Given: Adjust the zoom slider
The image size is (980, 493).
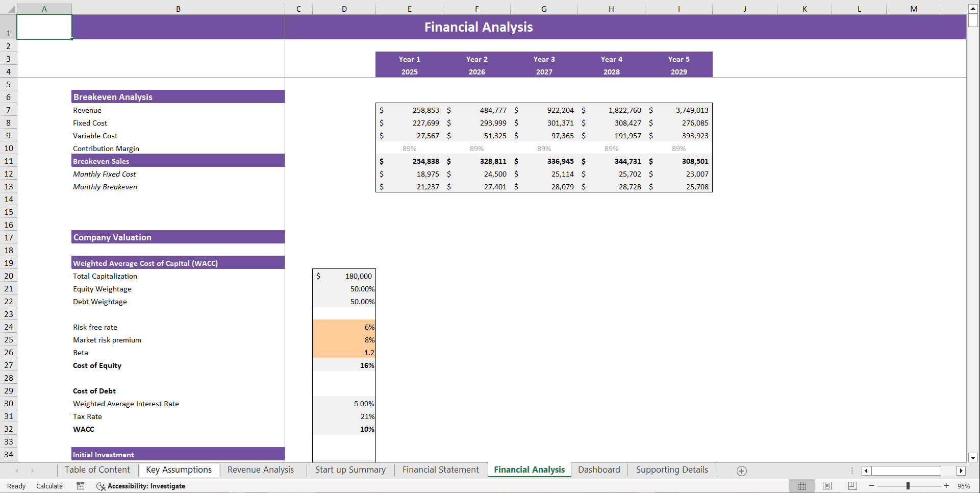Looking at the screenshot, I should pyautogui.click(x=908, y=486).
